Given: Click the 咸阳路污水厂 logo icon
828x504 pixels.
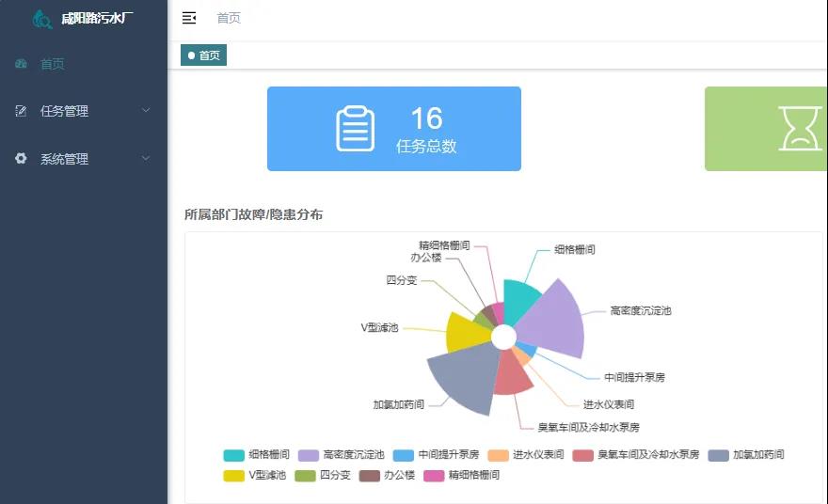Looking at the screenshot, I should pyautogui.click(x=42, y=18).
